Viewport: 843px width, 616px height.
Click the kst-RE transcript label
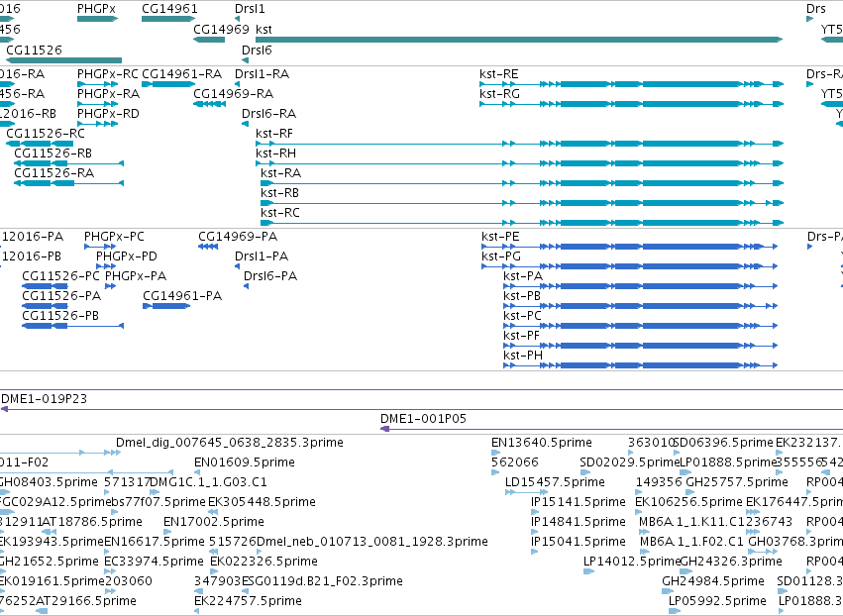pyautogui.click(x=499, y=74)
